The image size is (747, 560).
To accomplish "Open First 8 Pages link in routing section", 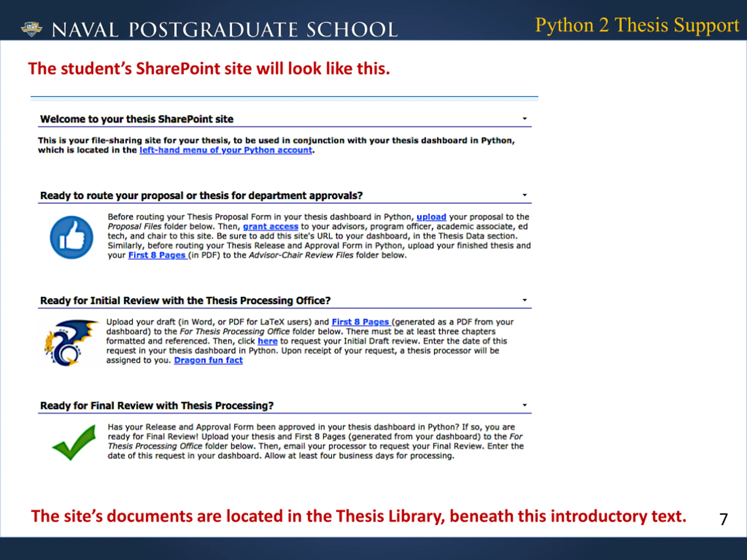I will 157,255.
